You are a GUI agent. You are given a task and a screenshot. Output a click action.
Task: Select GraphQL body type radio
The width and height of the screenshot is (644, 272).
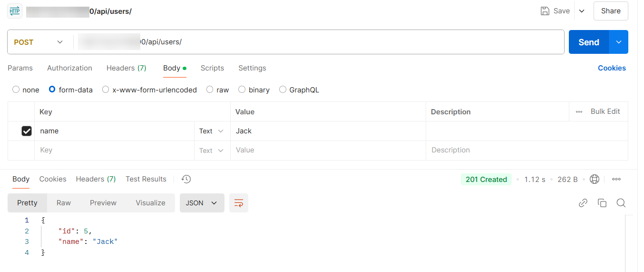[283, 90]
